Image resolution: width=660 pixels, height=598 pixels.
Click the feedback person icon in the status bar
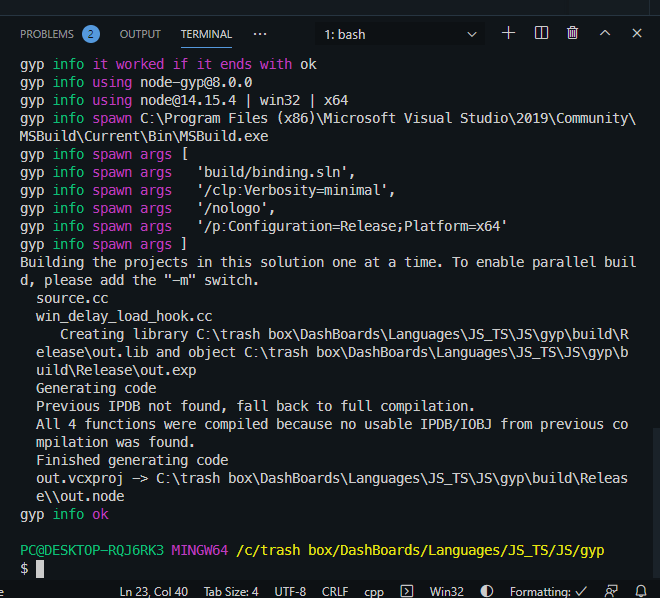(x=611, y=591)
